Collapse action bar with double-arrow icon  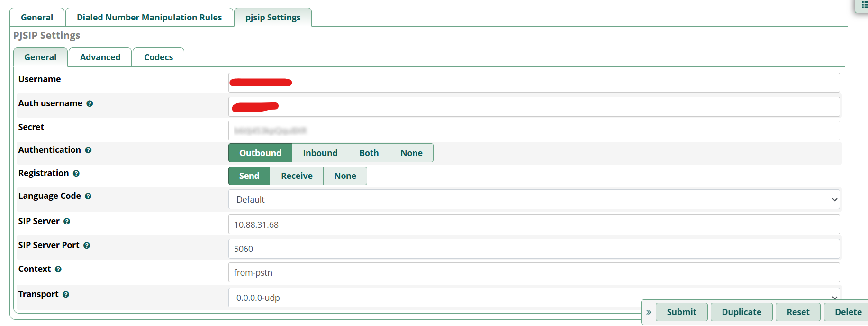click(649, 312)
